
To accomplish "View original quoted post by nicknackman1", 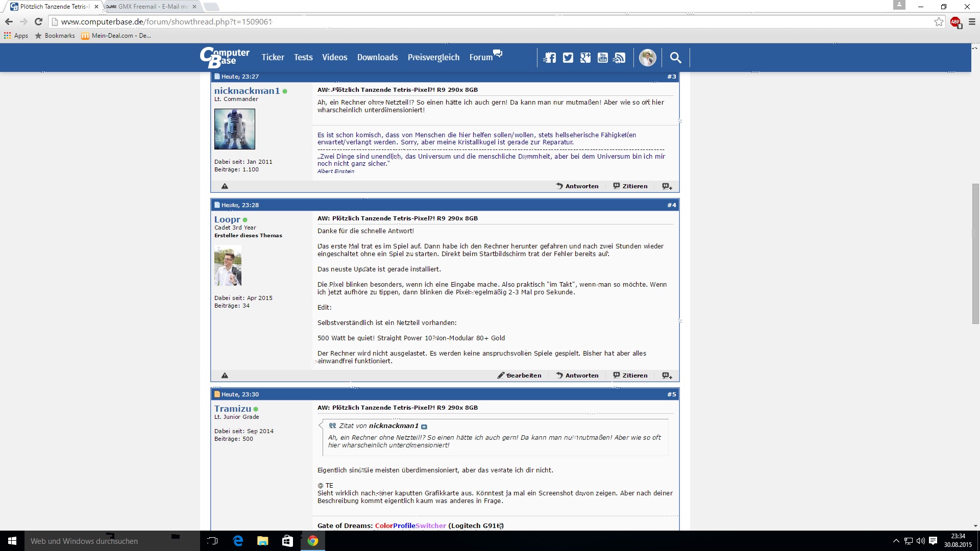I will click(424, 427).
